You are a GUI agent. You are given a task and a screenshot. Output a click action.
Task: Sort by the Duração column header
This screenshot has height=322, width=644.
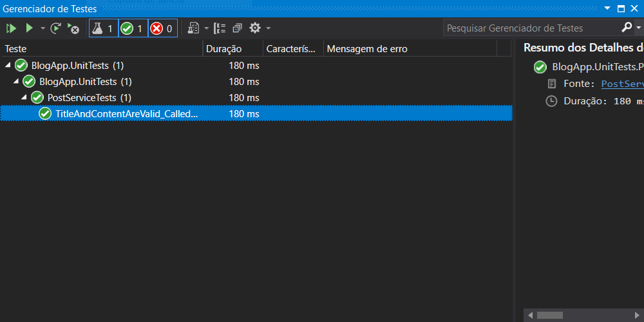point(223,49)
